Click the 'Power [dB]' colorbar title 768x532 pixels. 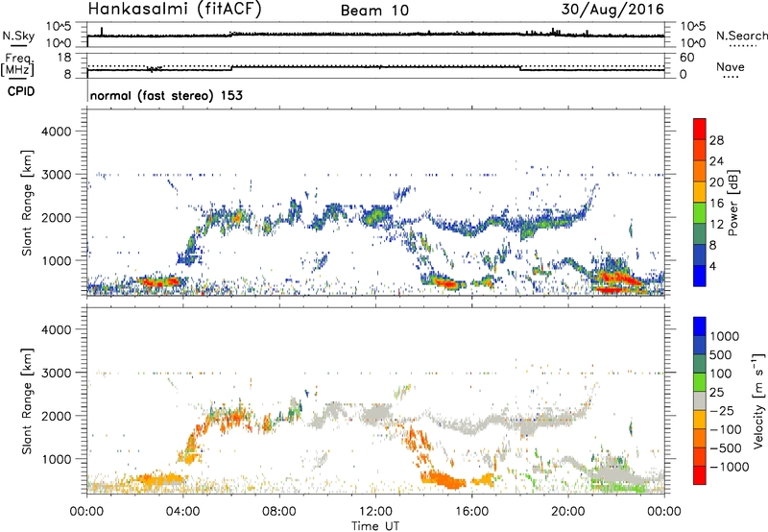pos(733,203)
